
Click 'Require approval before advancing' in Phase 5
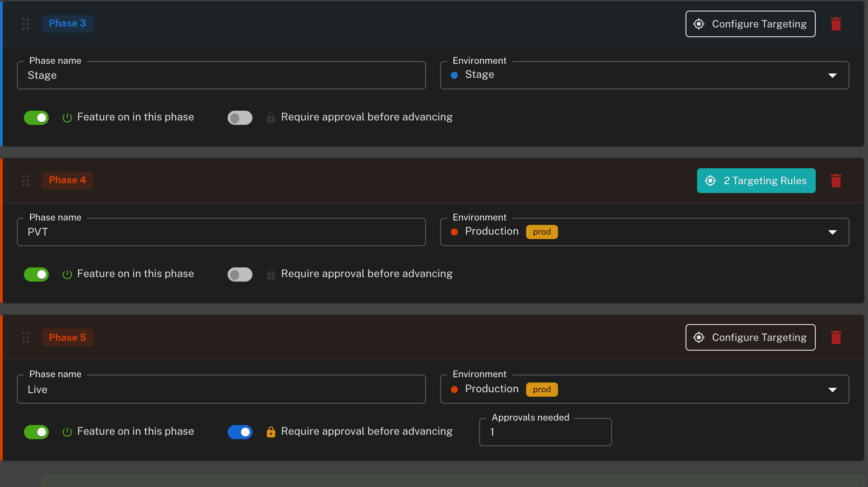367,431
